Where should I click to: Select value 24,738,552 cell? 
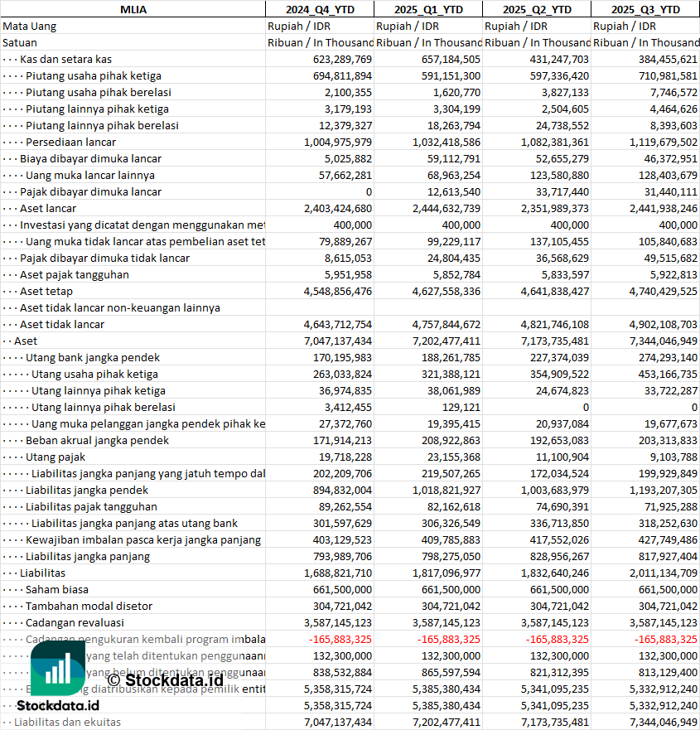coord(563,126)
